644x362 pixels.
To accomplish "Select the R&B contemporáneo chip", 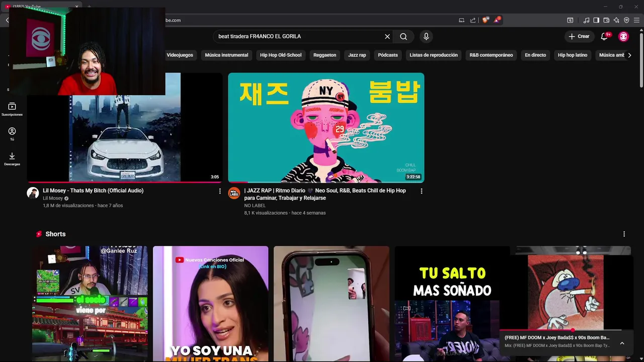I will [491, 55].
